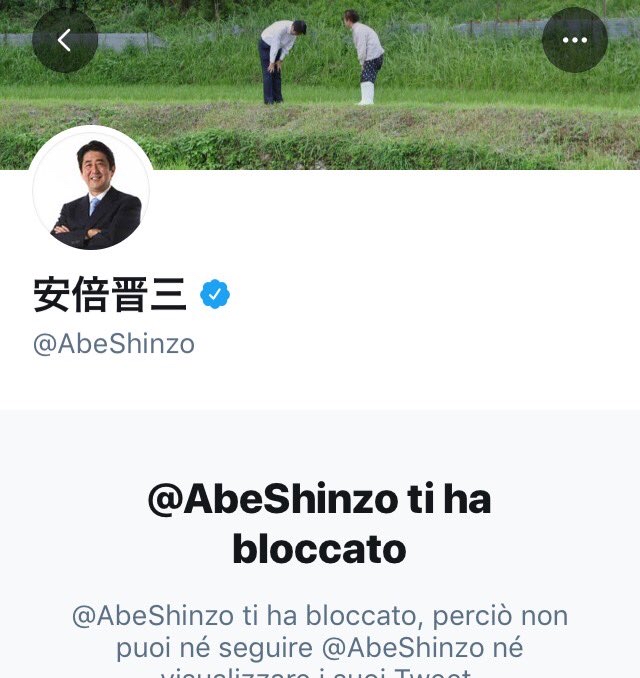Image resolution: width=640 pixels, height=678 pixels.
Task: View the rice field header banner
Action: coord(320,85)
